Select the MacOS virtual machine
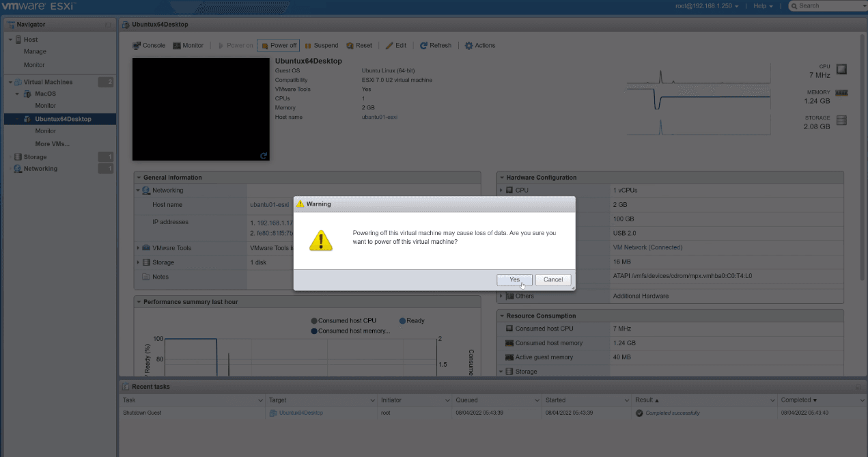The width and height of the screenshot is (868, 457). (x=45, y=94)
